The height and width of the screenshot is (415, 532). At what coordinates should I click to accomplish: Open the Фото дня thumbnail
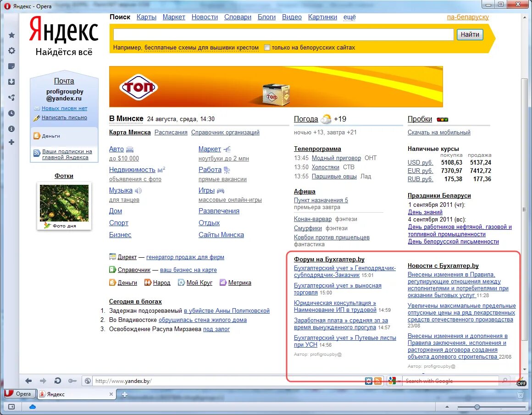click(x=64, y=203)
